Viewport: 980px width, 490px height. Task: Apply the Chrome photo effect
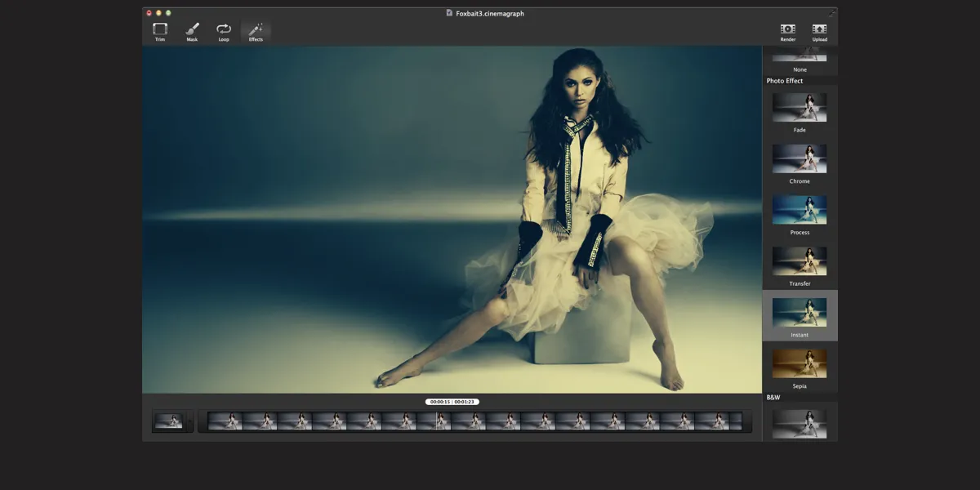click(800, 164)
